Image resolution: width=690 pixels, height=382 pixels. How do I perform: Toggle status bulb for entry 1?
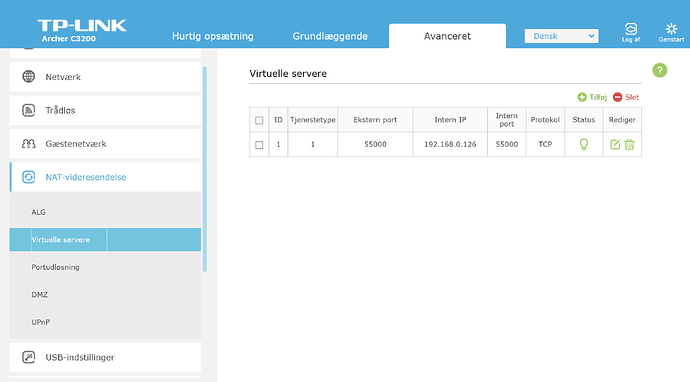click(x=584, y=144)
